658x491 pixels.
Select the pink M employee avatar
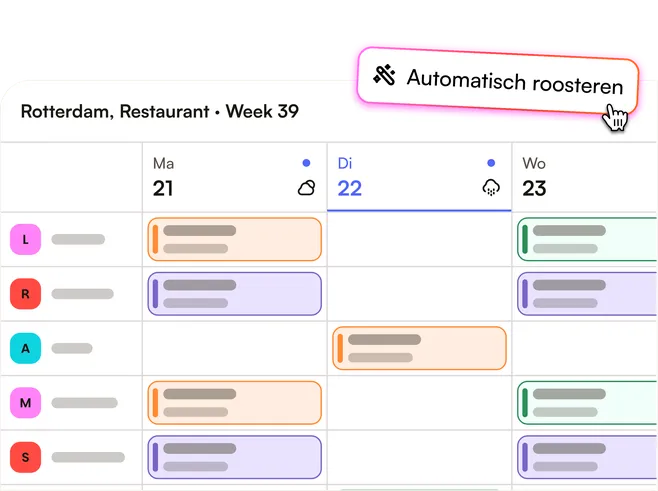coord(26,403)
